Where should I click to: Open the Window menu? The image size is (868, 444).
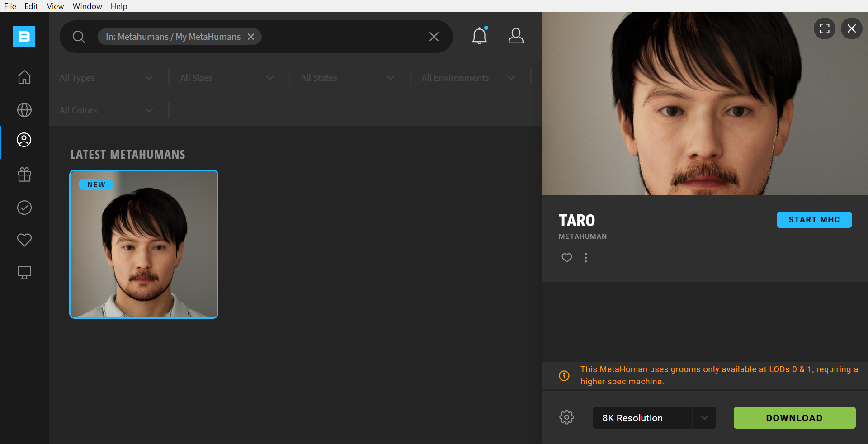[87, 6]
